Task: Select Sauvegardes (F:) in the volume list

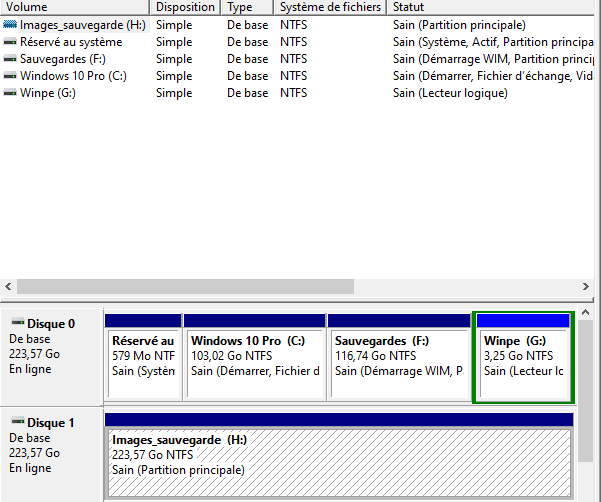Action: tap(62, 59)
